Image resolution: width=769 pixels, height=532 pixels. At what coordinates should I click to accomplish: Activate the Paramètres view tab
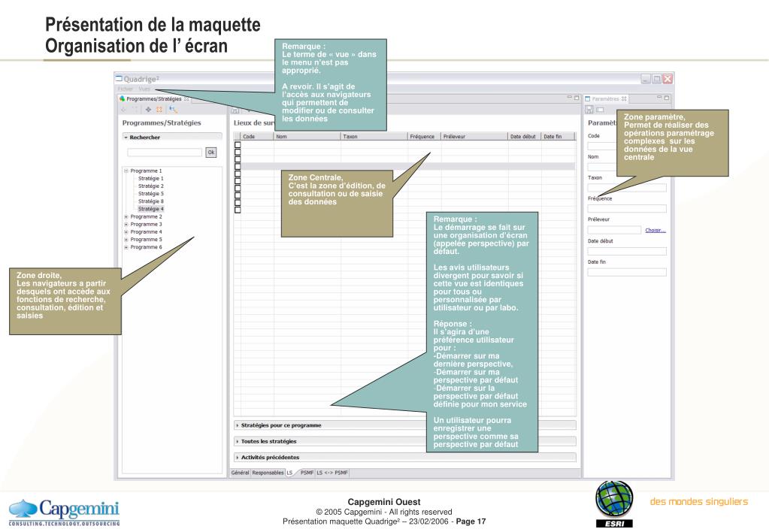point(606,98)
